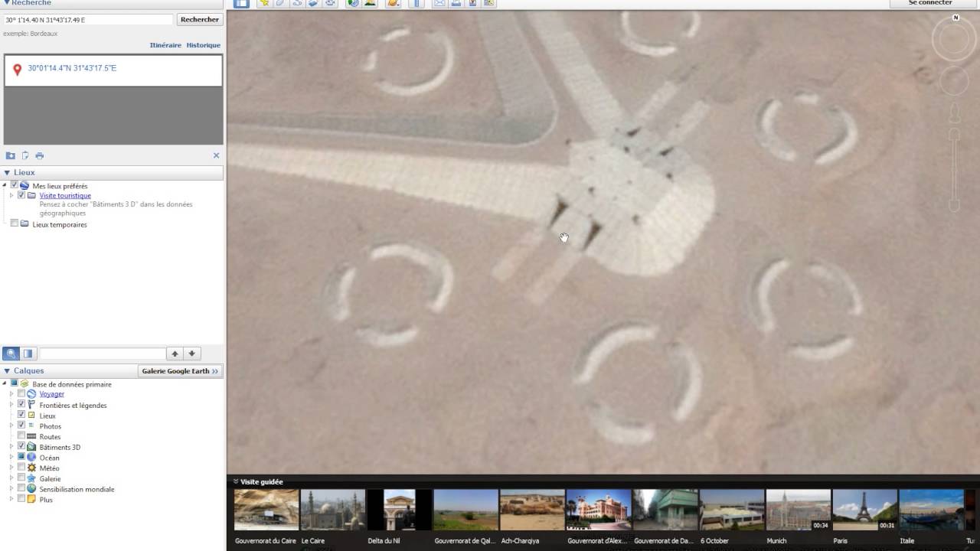Click the Street View pegman icon
Viewport: 980px width, 551px height.
955,114
